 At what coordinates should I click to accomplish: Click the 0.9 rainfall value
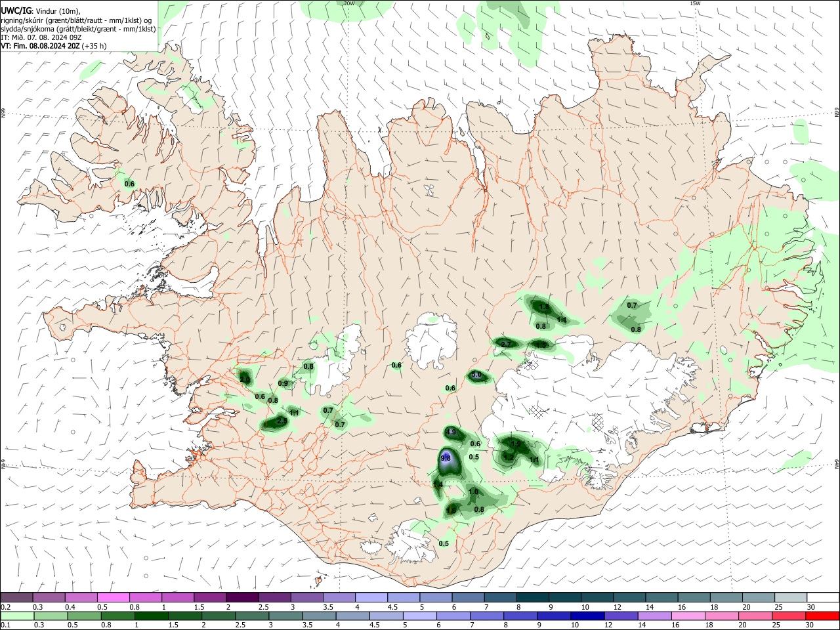coord(283,383)
